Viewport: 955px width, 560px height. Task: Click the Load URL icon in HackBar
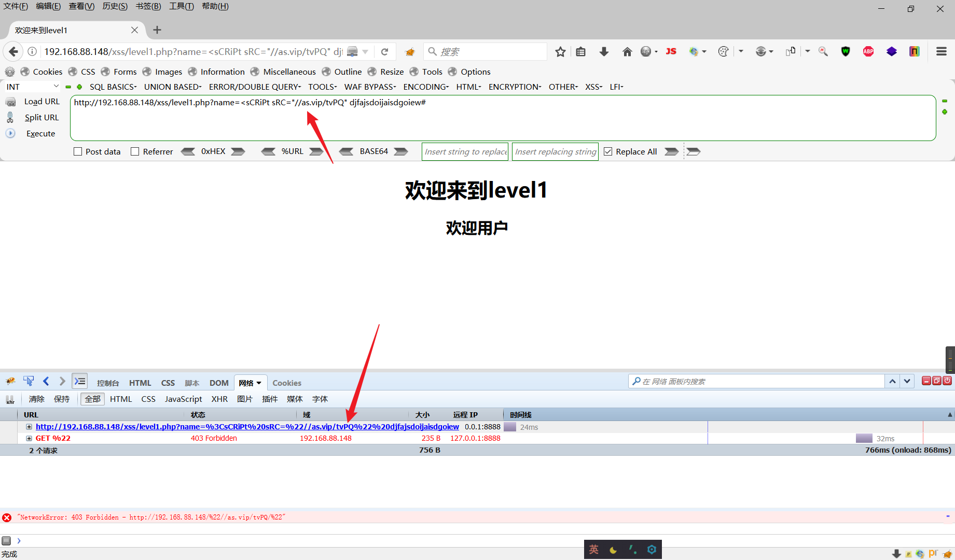[x=11, y=102]
